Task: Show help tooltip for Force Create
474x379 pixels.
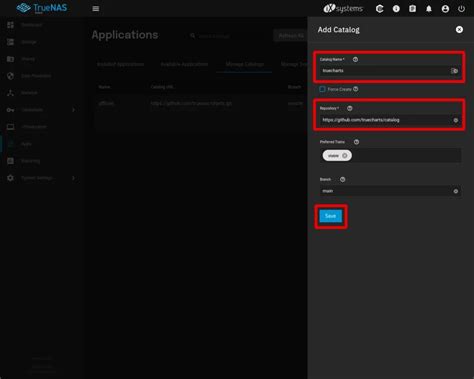Action: pyautogui.click(x=356, y=89)
